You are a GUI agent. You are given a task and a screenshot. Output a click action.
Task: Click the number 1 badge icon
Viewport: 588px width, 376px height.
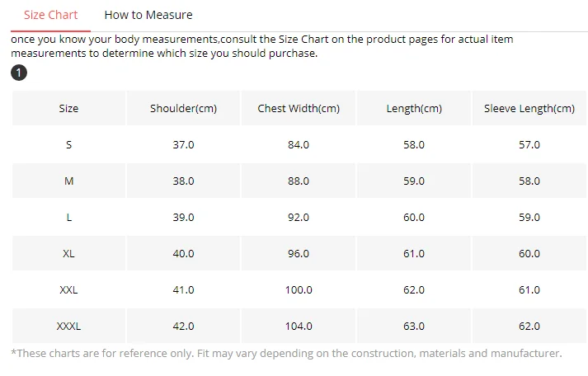click(x=19, y=73)
